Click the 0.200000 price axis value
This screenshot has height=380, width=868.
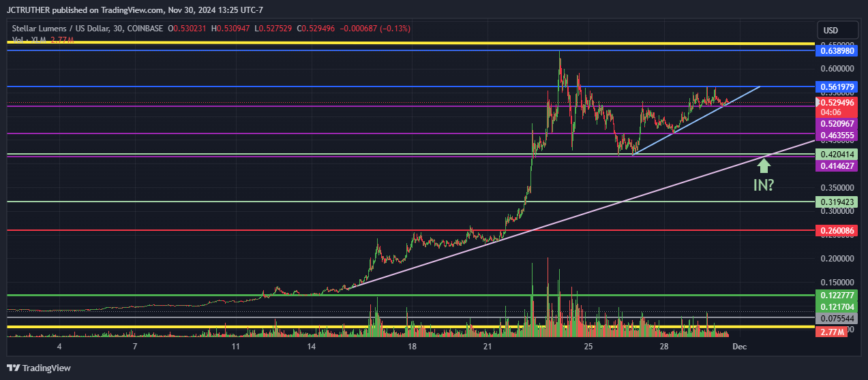click(837, 259)
